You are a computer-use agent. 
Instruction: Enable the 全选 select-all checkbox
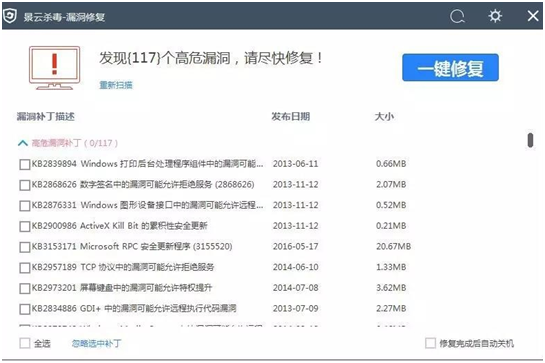pyautogui.click(x=25, y=343)
